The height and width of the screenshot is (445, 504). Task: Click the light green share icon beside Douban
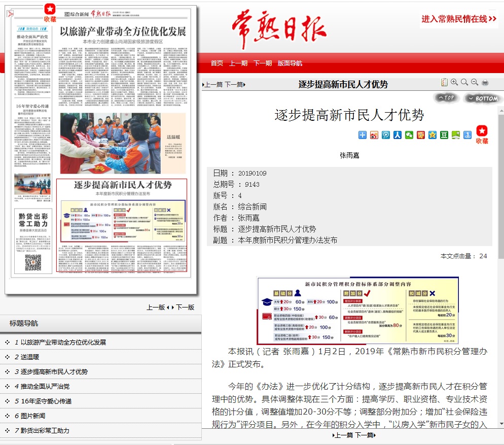point(456,135)
